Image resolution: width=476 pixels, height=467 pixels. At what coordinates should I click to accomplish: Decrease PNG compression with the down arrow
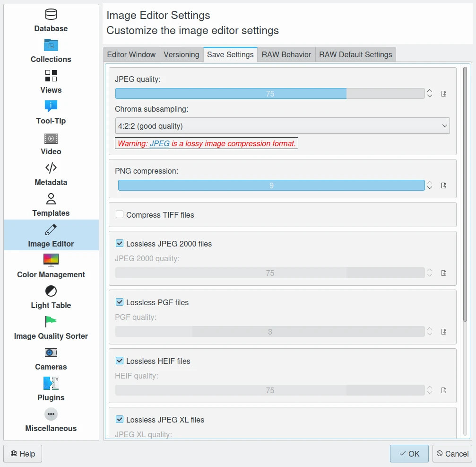click(x=430, y=188)
